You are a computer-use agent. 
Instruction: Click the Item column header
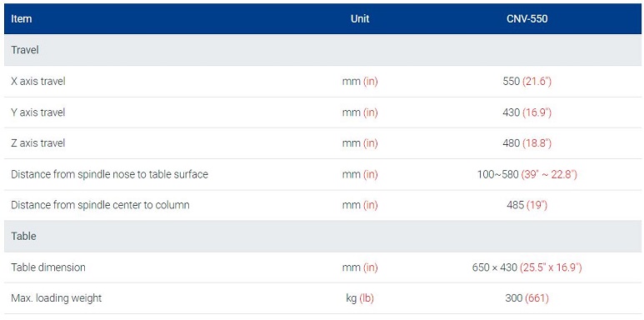[x=22, y=19]
